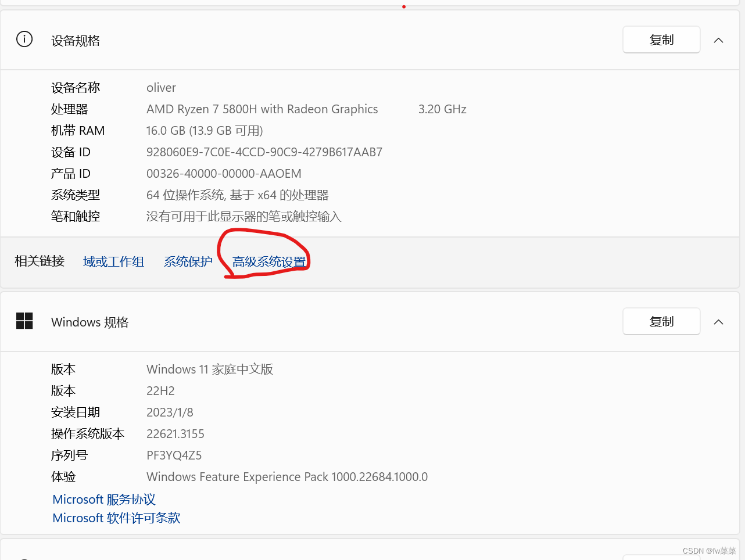
Task: Click the 22H2 version value
Action: (160, 390)
